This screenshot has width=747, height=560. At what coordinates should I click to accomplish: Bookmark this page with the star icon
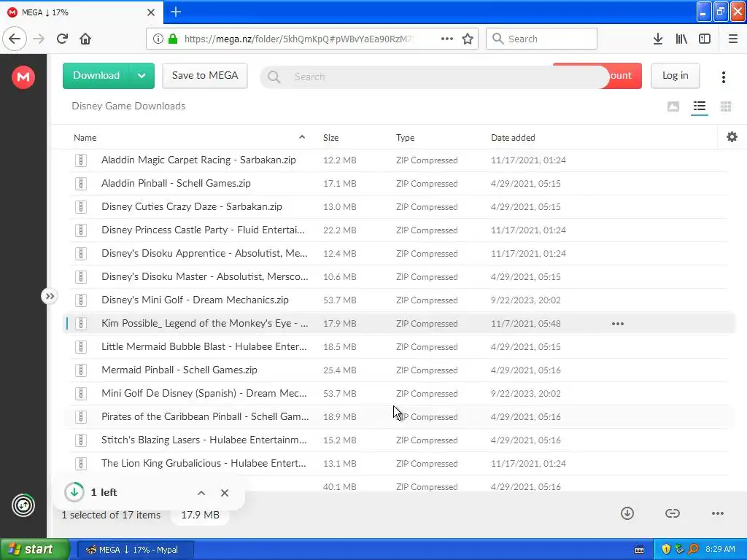(x=468, y=39)
